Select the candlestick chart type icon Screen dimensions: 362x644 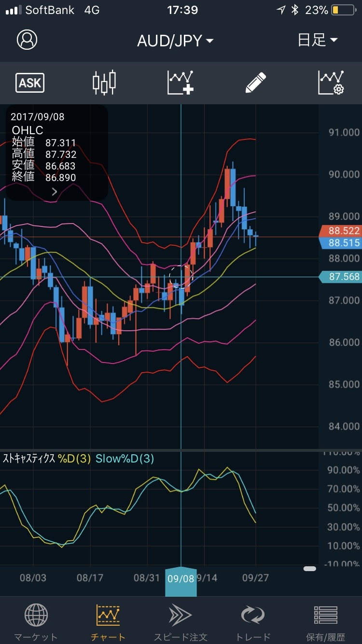tap(104, 83)
